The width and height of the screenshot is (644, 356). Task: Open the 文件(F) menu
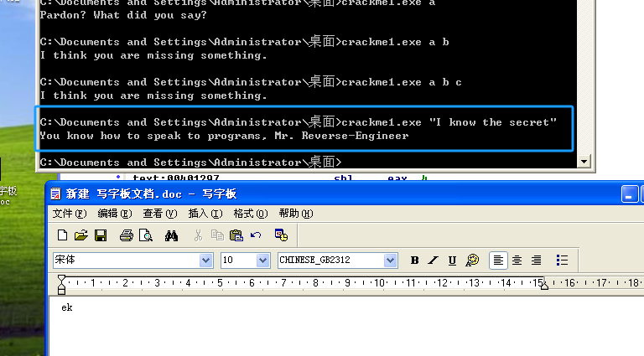pos(70,214)
